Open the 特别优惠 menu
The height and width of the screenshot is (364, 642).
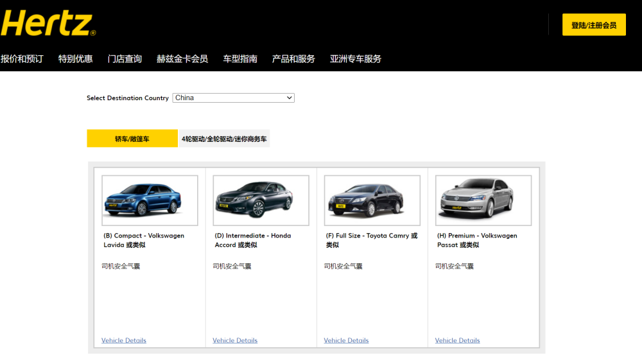tap(75, 59)
